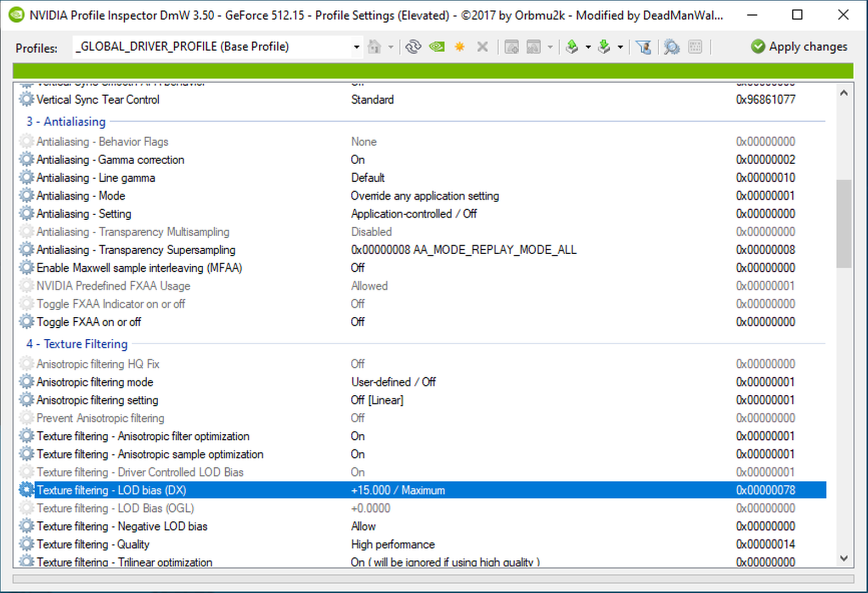Viewport: 868px width, 593px height.
Task: Select the NVIDIA Predefined FXAA Usage setting name
Action: [113, 286]
